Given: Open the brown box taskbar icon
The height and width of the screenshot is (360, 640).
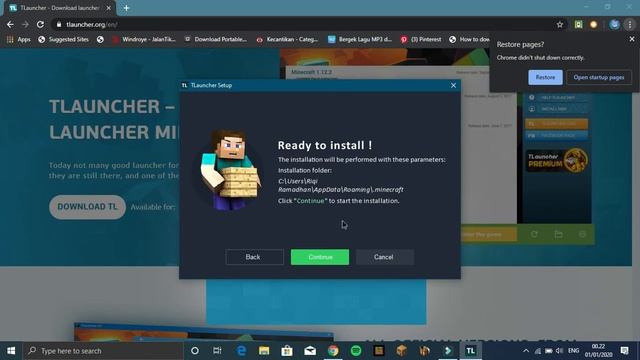Looking at the screenshot, I should (402, 351).
